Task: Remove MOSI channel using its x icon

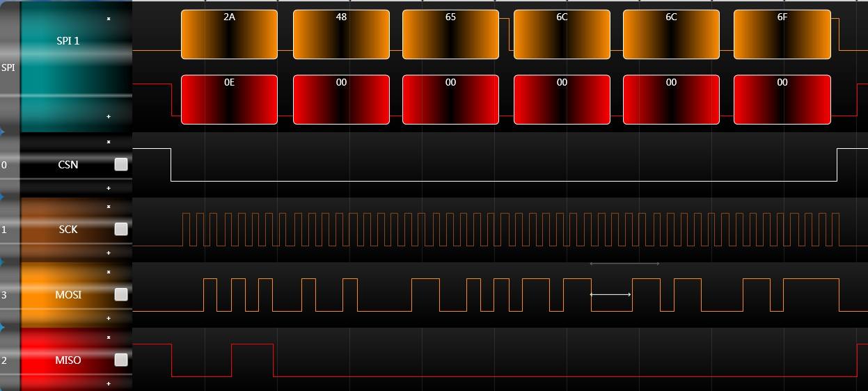Action: click(109, 272)
